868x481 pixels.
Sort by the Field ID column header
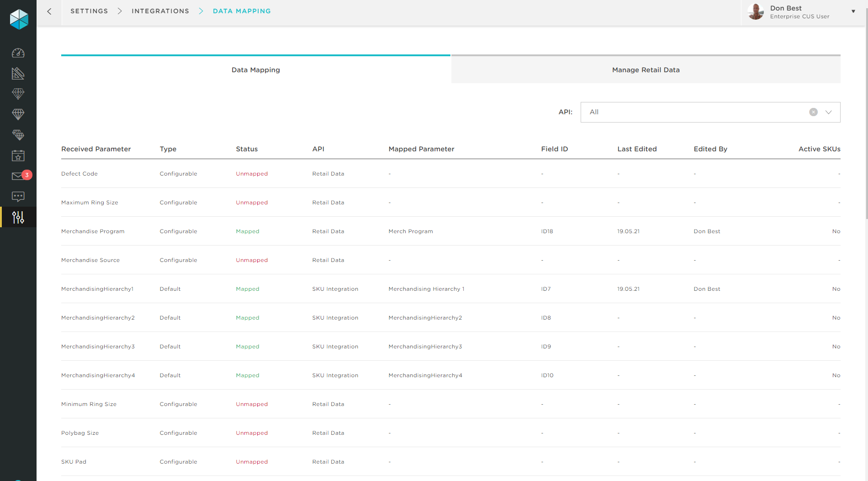tap(555, 149)
